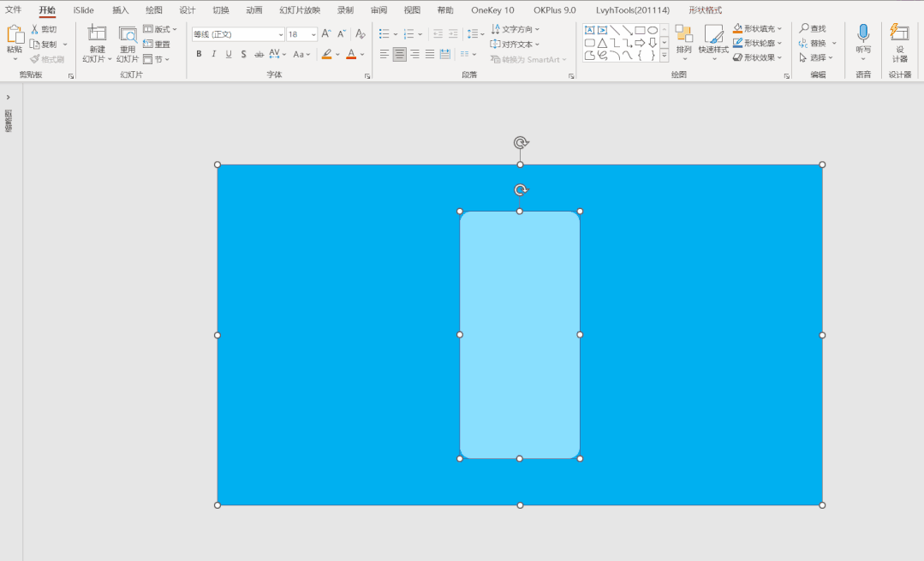Select center text alignment
Viewport: 924px width, 561px height.
click(400, 54)
